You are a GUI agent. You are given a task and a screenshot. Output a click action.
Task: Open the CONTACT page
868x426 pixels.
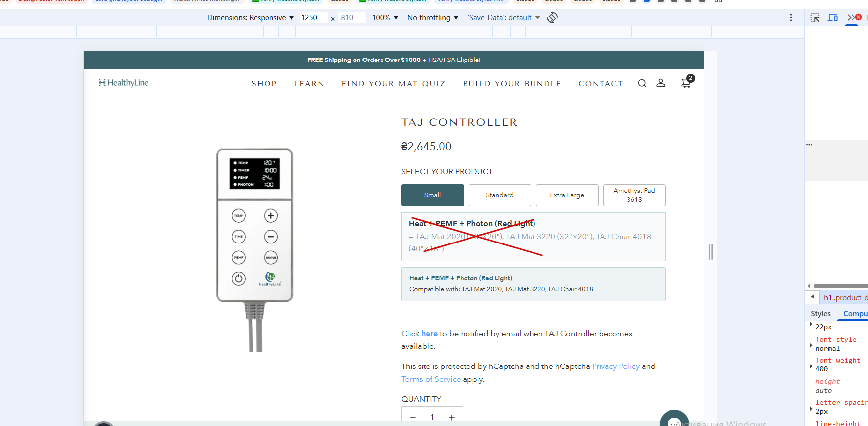[601, 84]
